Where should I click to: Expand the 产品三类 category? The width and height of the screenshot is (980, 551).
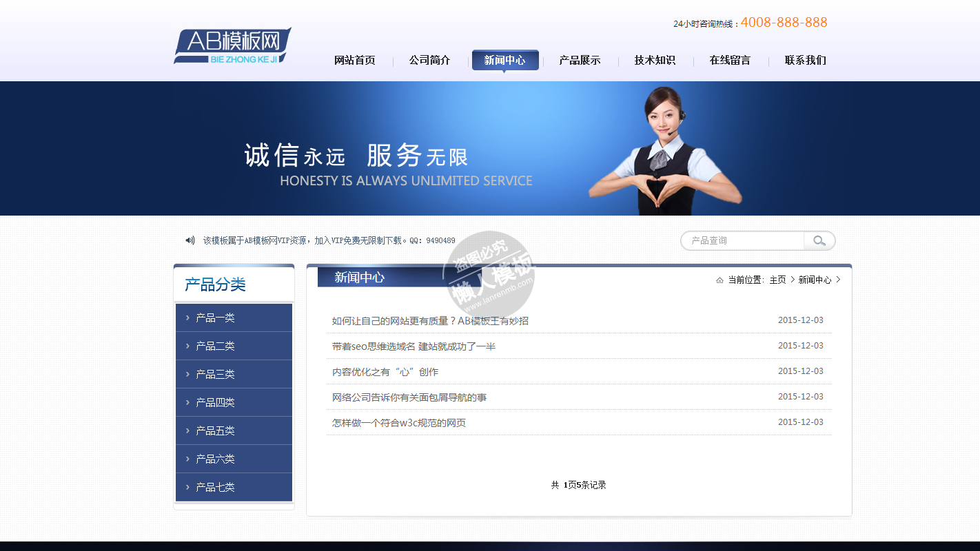tap(215, 374)
